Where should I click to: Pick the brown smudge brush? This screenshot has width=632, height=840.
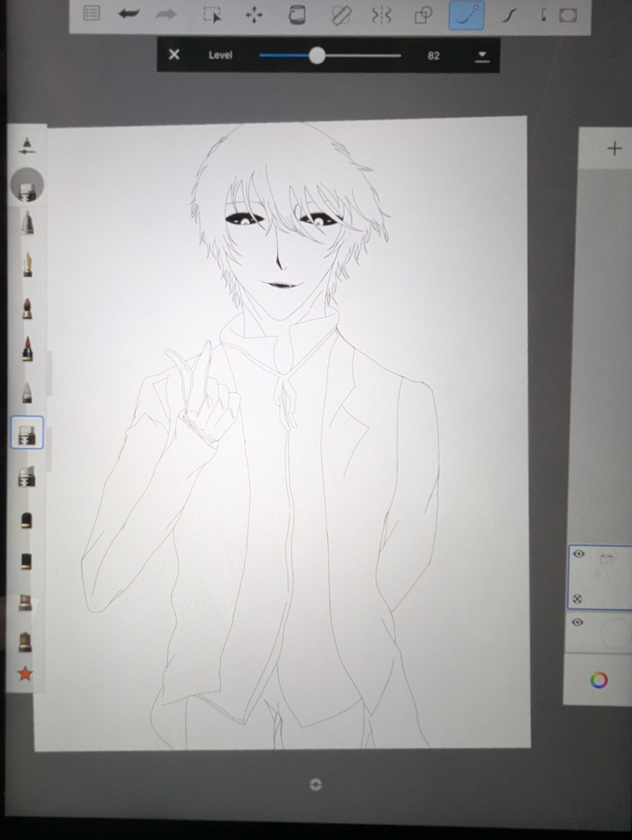(26, 602)
